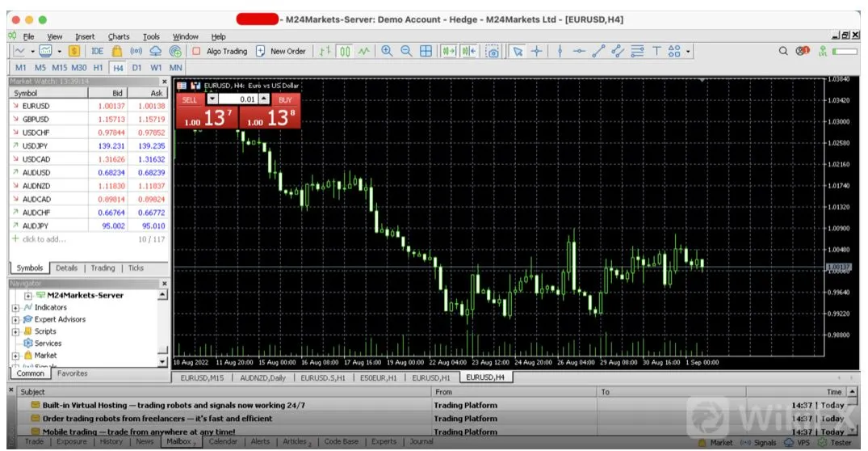Switch chart to bar chart style

pyautogui.click(x=325, y=51)
